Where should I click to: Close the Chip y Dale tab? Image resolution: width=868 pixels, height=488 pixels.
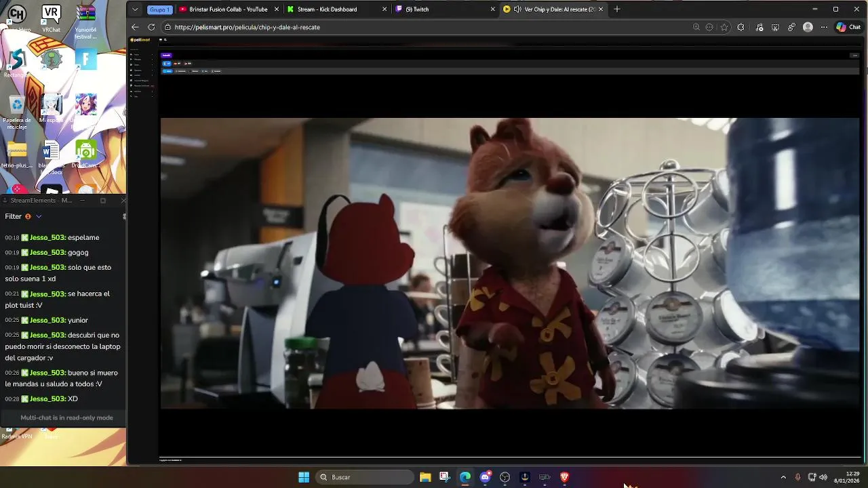click(601, 9)
